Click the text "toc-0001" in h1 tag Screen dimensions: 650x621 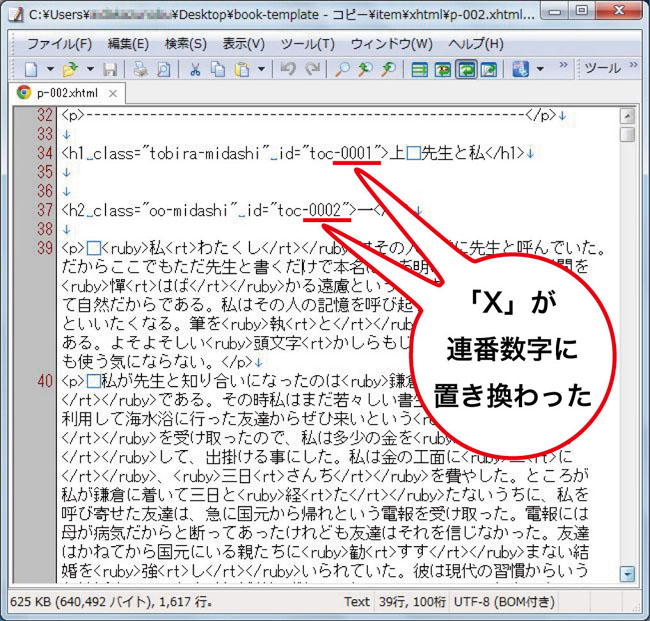pyautogui.click(x=341, y=153)
